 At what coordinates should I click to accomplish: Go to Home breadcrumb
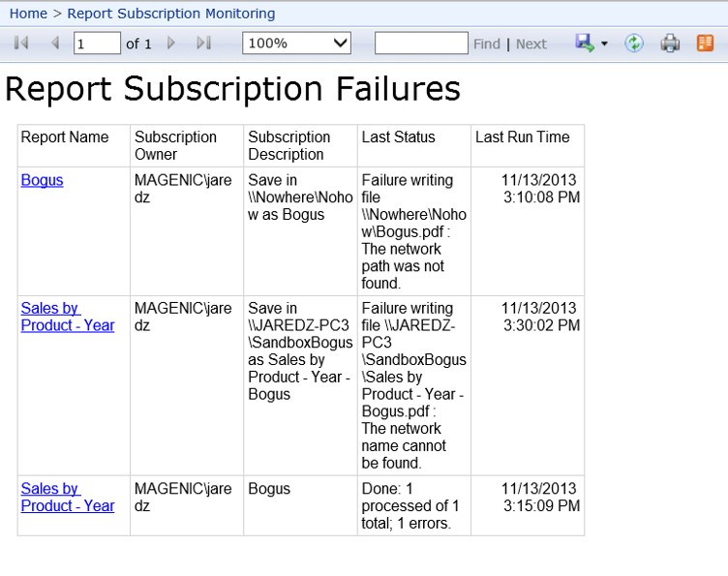pos(28,14)
